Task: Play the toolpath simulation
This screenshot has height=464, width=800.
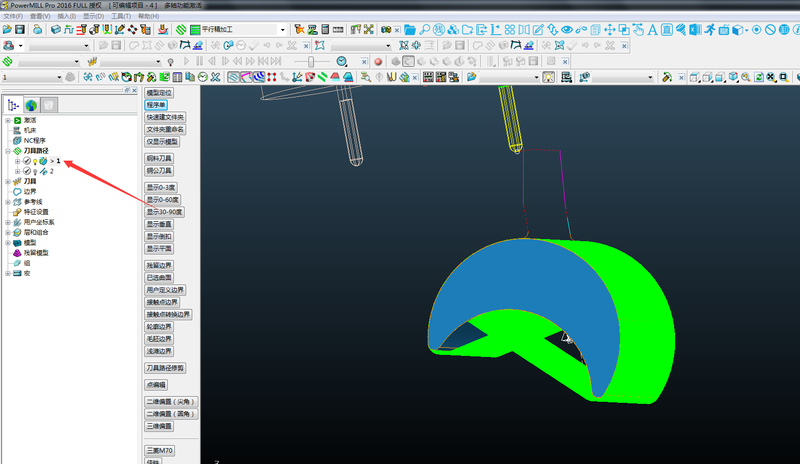Action: click(x=186, y=61)
